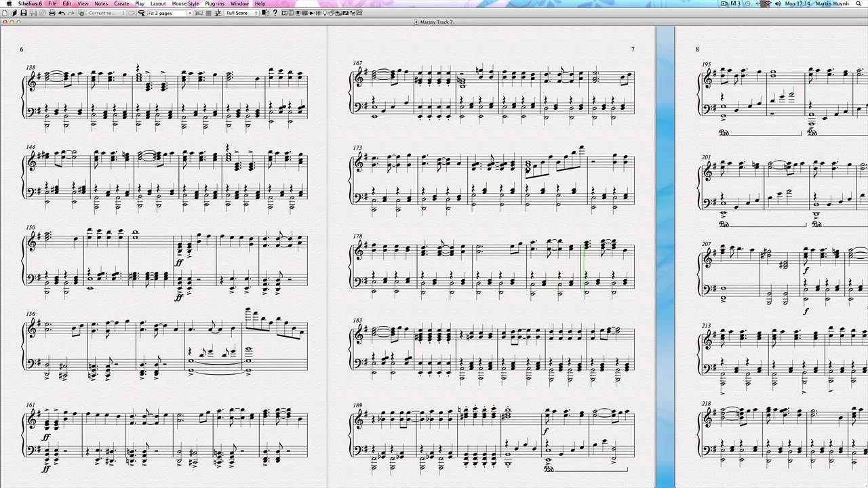Select bar number 138
This screenshot has height=488, width=868.
[31, 68]
